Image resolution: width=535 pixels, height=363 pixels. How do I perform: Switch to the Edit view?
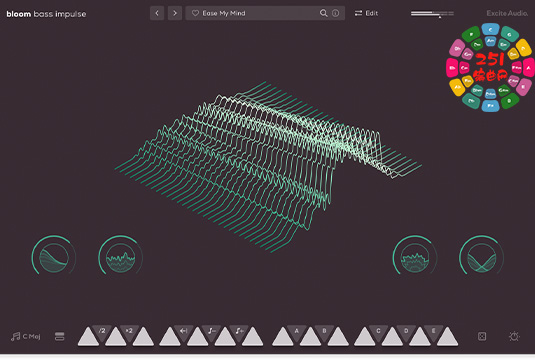366,13
